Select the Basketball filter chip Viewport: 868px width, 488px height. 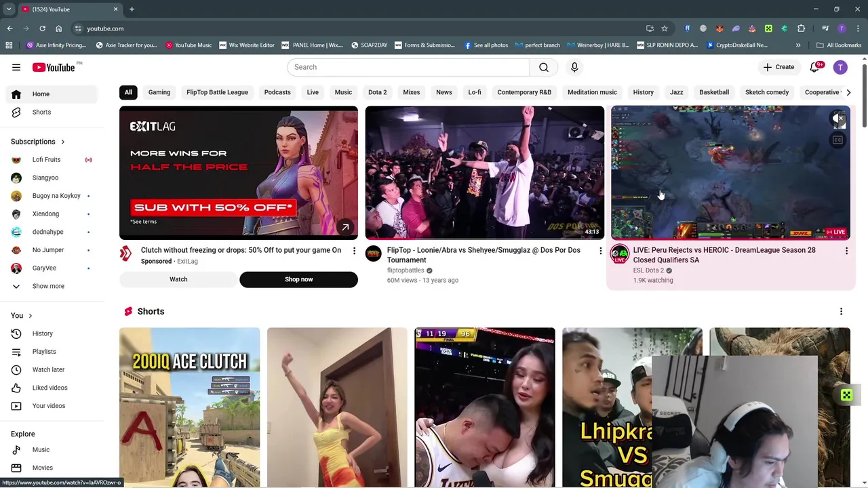click(714, 92)
